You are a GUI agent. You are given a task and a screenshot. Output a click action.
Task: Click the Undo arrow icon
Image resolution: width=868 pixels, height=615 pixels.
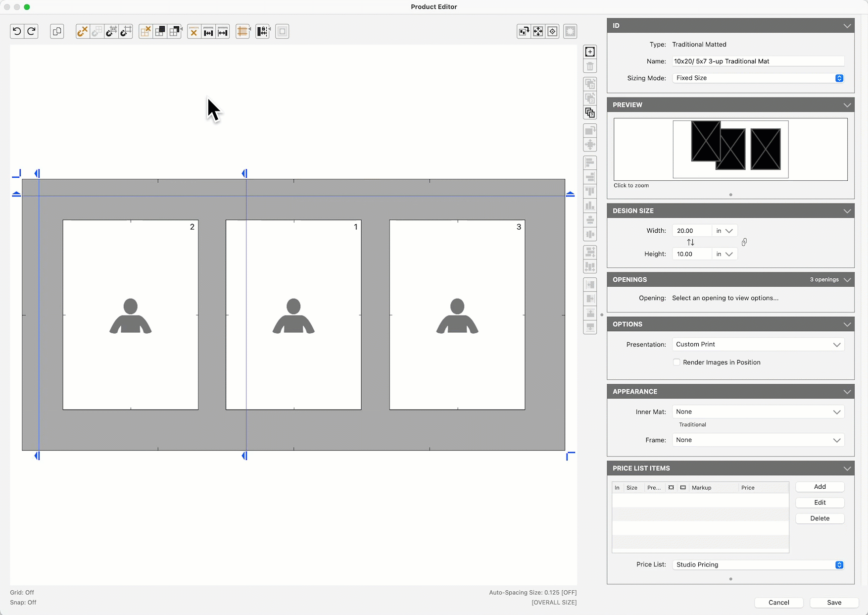tap(17, 31)
